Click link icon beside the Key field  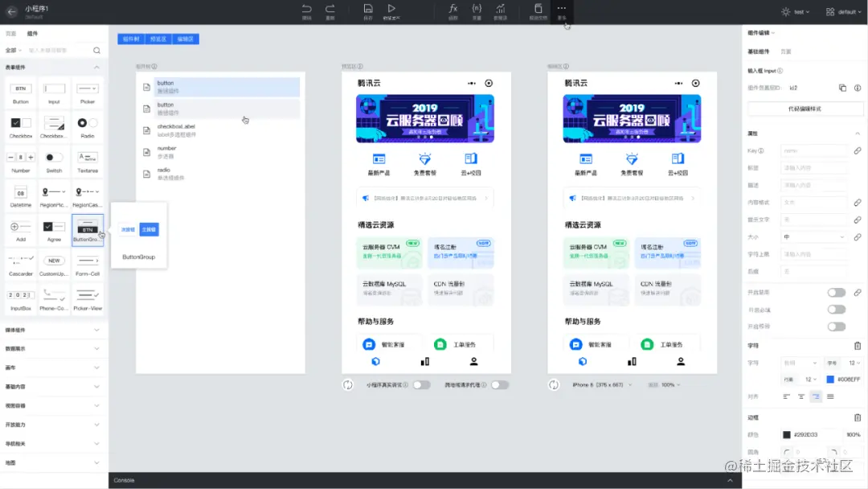point(857,150)
